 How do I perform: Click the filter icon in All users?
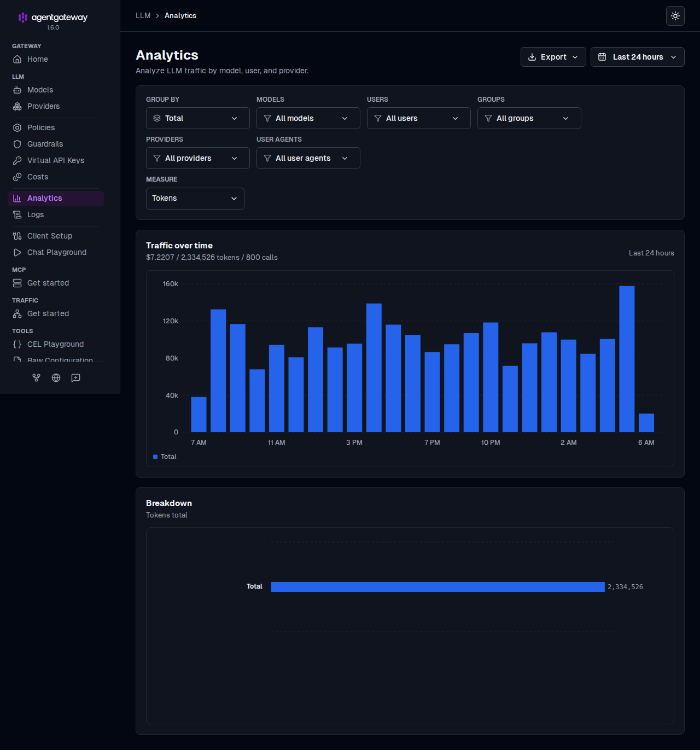click(378, 118)
